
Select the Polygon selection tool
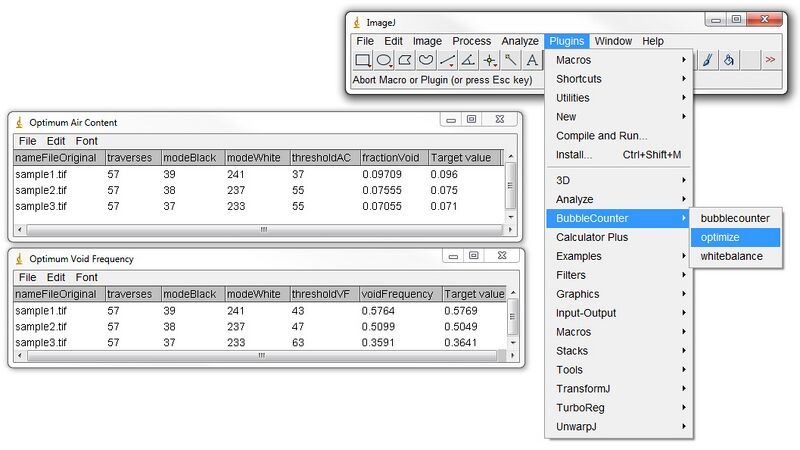coord(405,60)
